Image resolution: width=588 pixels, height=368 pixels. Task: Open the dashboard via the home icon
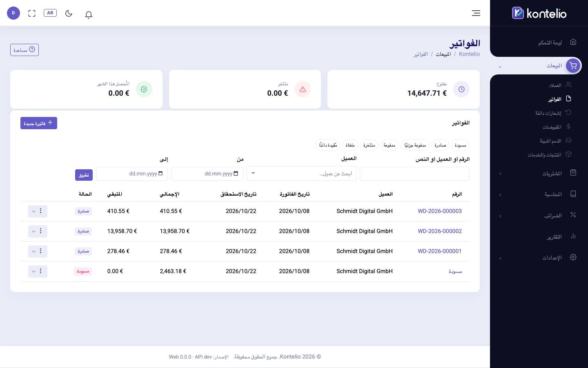pos(573,42)
